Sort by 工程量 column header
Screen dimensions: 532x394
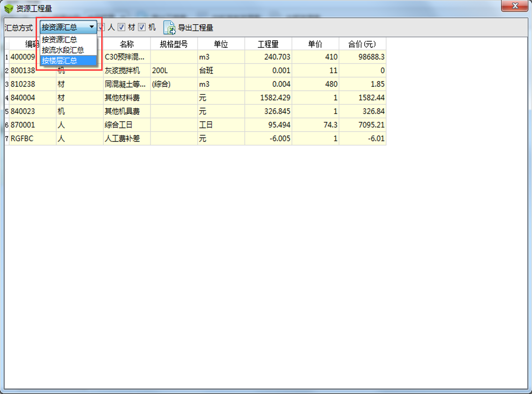(268, 44)
